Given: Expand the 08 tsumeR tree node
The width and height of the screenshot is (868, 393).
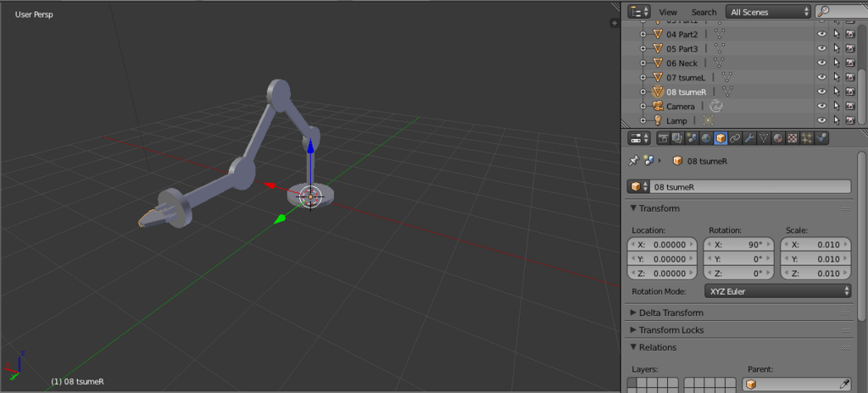Looking at the screenshot, I should pos(643,91).
